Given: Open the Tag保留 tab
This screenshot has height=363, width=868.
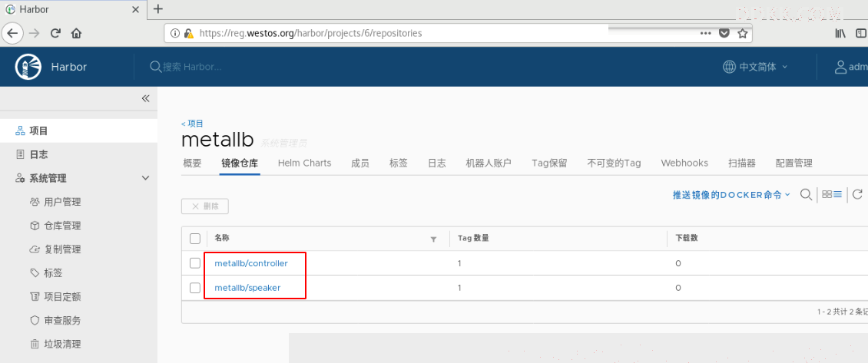Looking at the screenshot, I should 549,163.
